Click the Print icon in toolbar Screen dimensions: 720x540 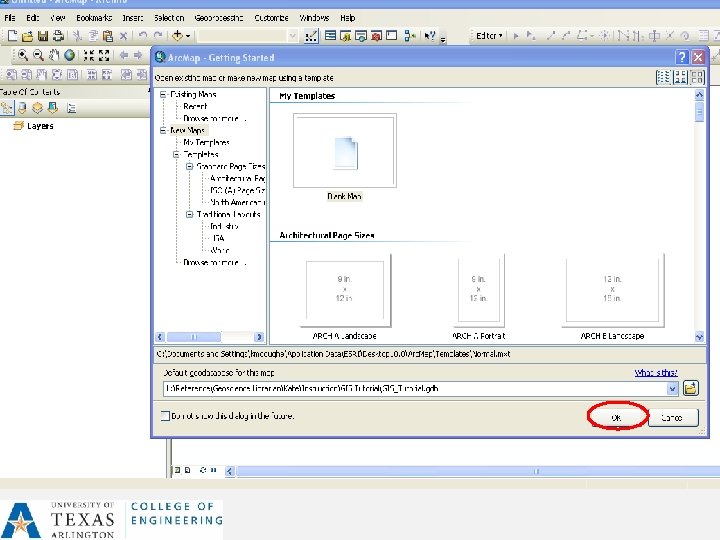[x=58, y=36]
